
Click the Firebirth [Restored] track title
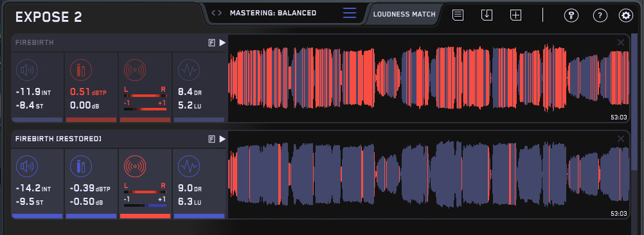click(x=58, y=139)
